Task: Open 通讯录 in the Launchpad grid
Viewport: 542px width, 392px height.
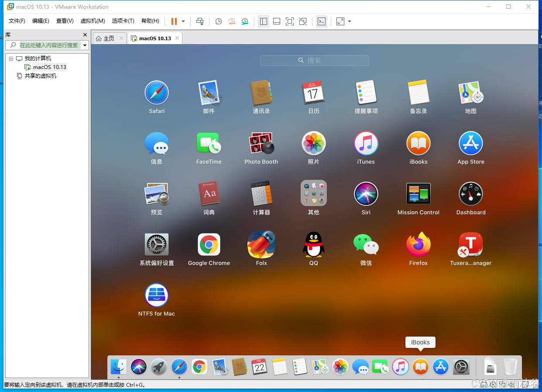Action: pos(261,93)
